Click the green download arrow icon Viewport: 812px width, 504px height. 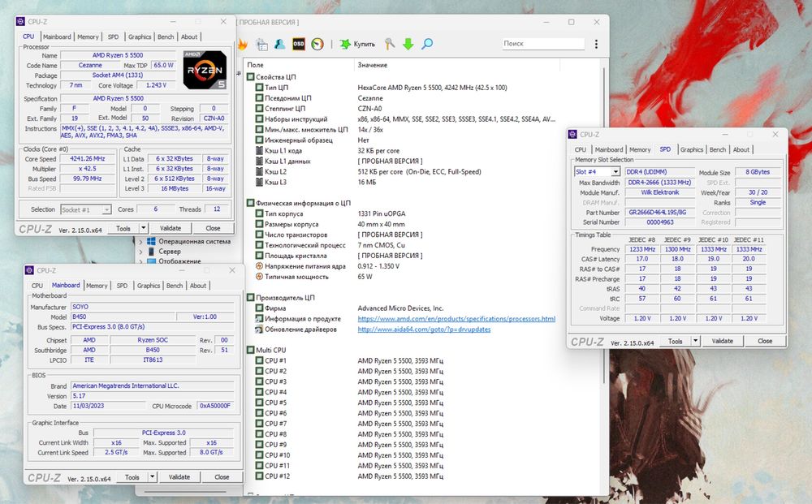[408, 44]
